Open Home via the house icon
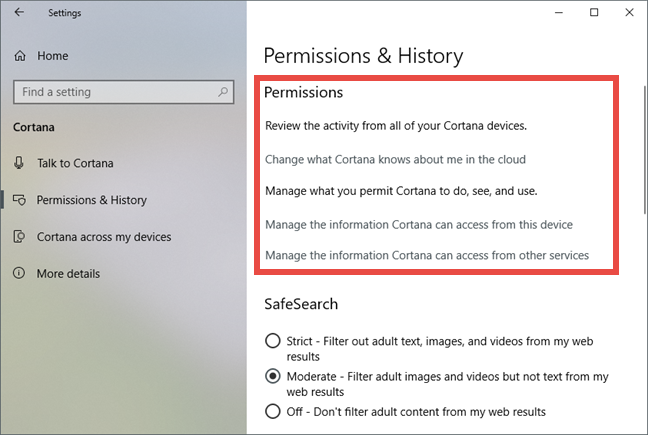The image size is (648, 435). pos(20,56)
